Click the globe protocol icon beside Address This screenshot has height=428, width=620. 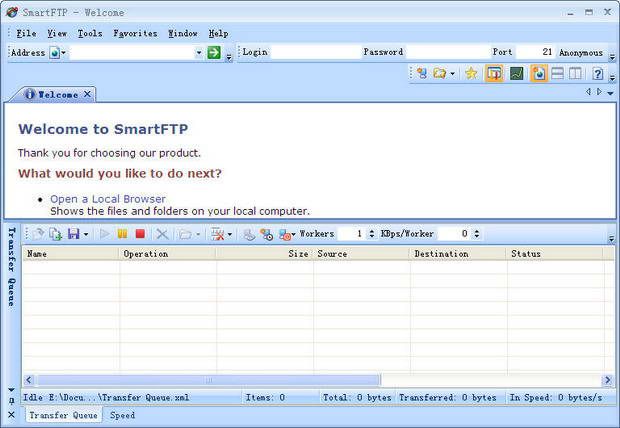55,53
